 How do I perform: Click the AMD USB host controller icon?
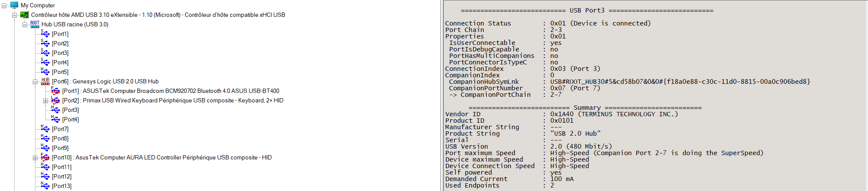[25, 15]
